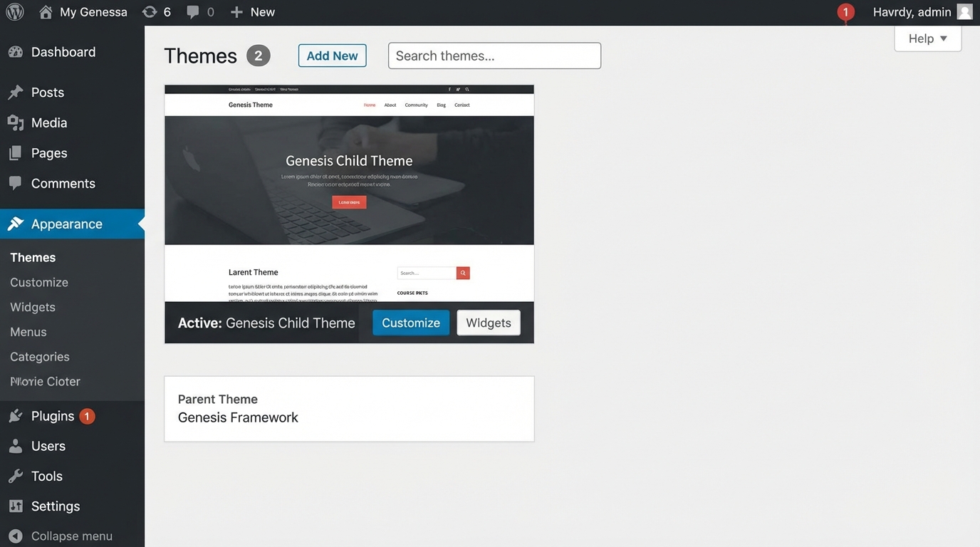
Task: Select the Dashboard icon in the sidebar
Action: (16, 51)
